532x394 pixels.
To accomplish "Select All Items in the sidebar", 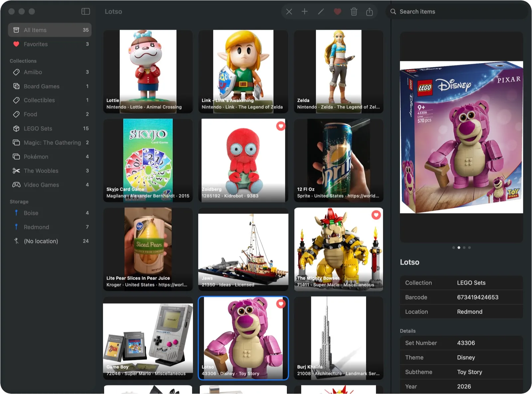I will (50, 30).
